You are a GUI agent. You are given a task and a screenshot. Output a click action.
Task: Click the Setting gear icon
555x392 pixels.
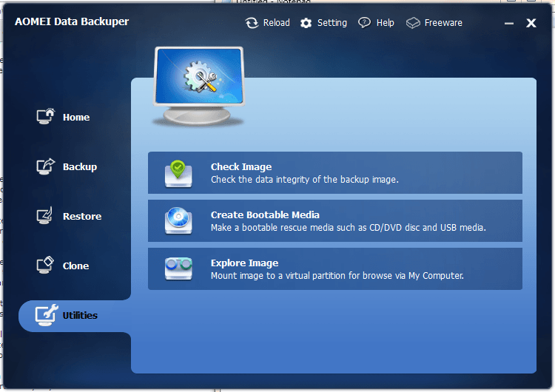[306, 23]
